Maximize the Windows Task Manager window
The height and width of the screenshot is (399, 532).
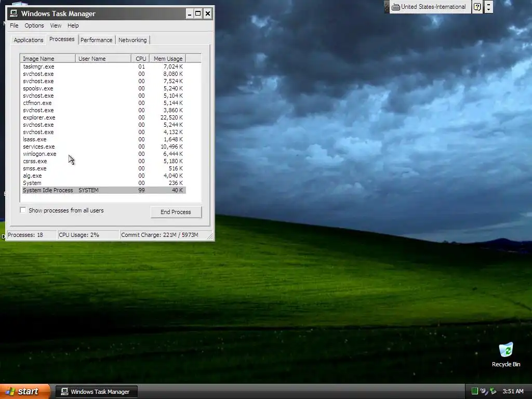[198, 14]
